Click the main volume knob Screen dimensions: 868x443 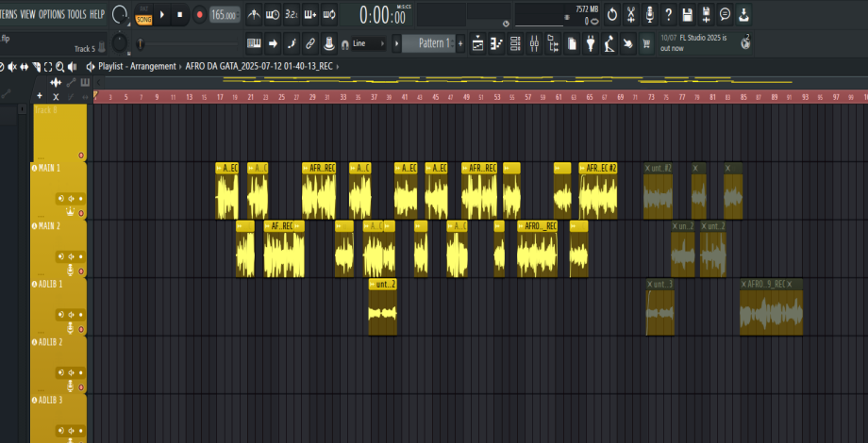click(x=120, y=14)
